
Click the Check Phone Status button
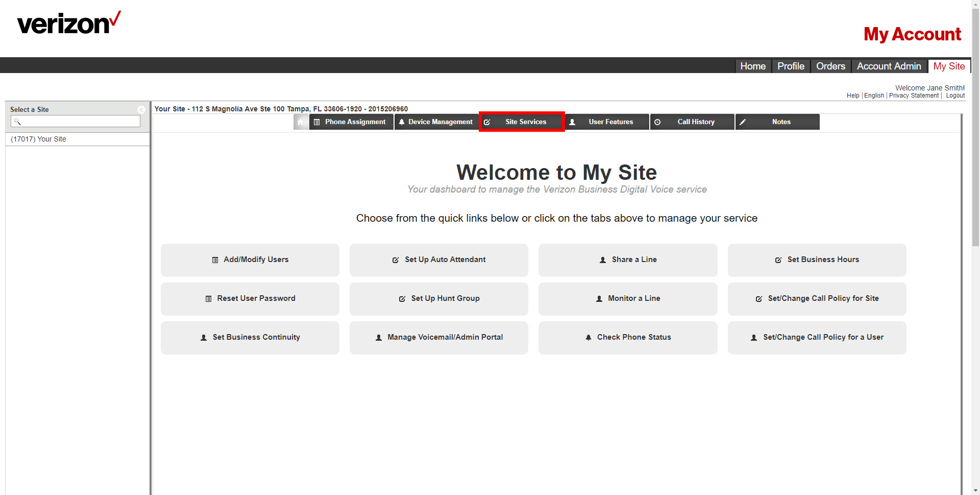click(x=628, y=338)
